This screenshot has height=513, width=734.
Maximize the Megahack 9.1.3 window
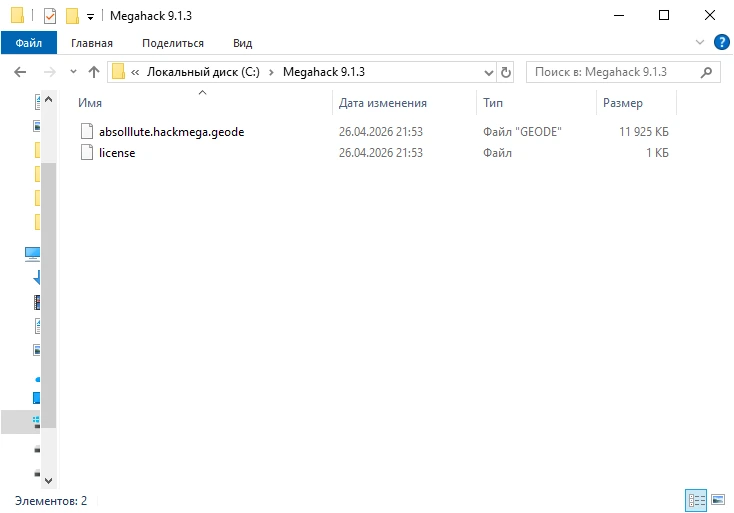pyautogui.click(x=664, y=15)
